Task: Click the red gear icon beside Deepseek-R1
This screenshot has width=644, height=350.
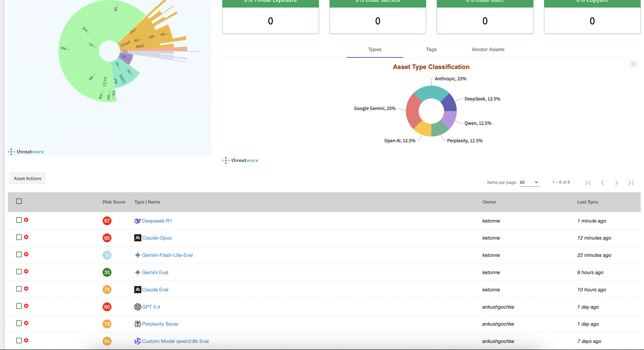Action: 26,220
